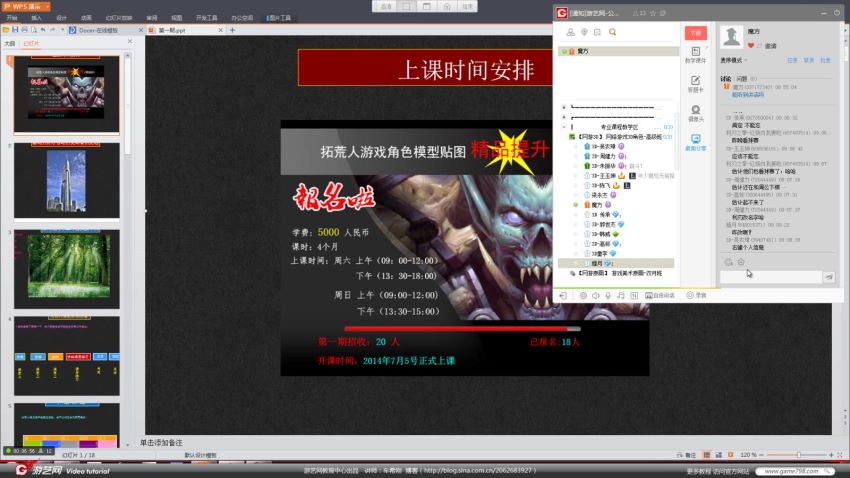Click the undo arrow in WPS toolbar
850x478 pixels.
point(43,30)
